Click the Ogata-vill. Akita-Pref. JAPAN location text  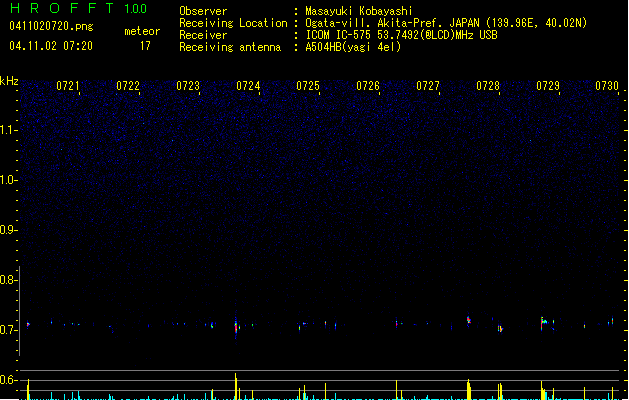tap(446, 23)
